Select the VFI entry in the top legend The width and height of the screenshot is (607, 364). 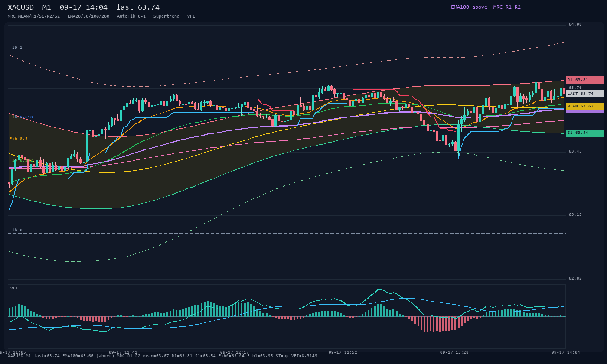pos(191,16)
